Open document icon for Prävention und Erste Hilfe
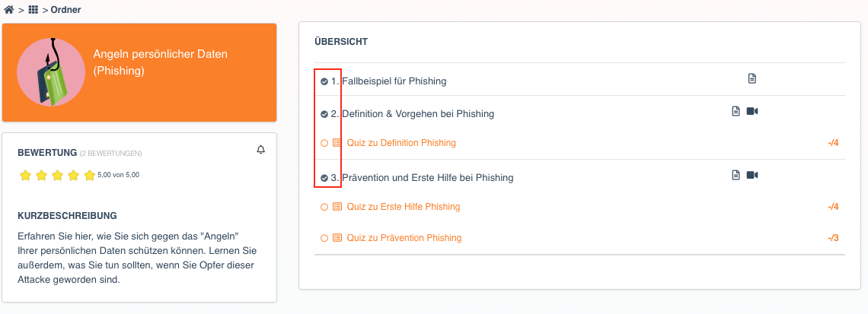This screenshot has width=868, height=314. coord(736,175)
